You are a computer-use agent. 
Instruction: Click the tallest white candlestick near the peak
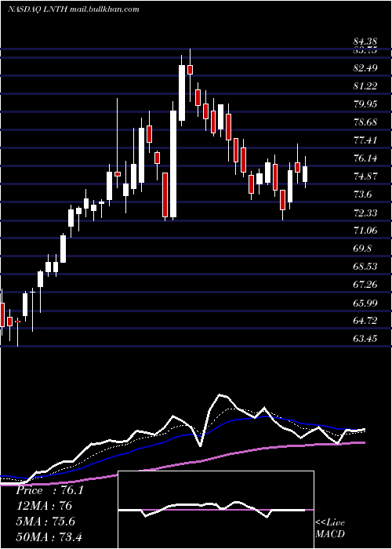pos(173,164)
